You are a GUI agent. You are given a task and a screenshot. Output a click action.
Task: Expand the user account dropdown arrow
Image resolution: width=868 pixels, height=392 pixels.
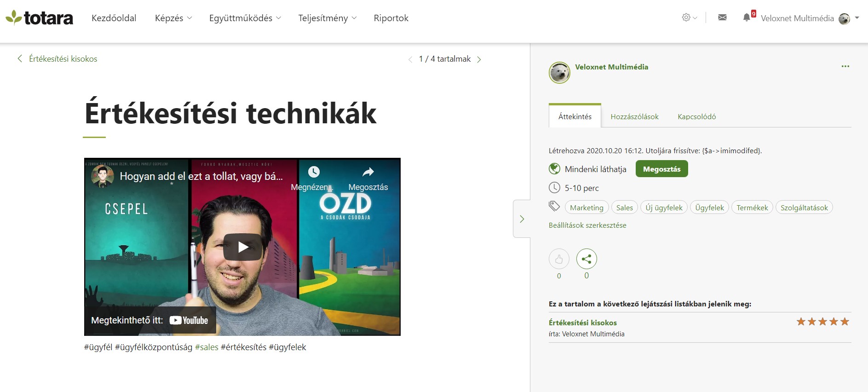(x=857, y=18)
